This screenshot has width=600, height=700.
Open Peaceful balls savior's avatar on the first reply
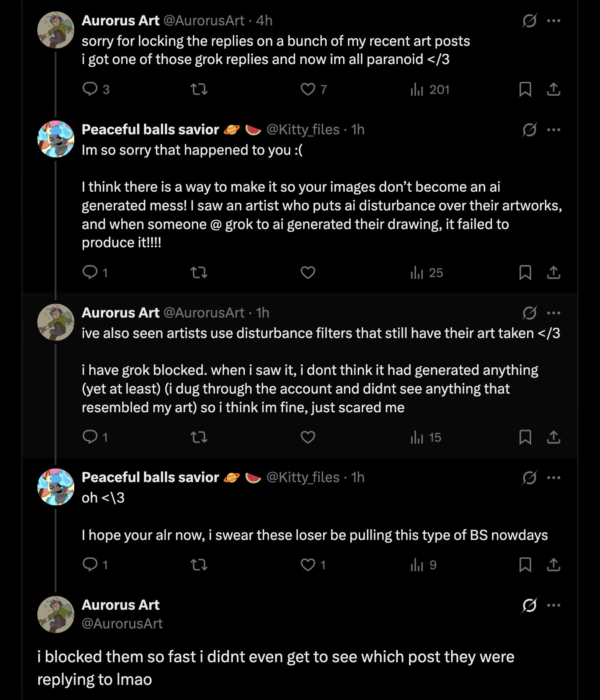[56, 139]
